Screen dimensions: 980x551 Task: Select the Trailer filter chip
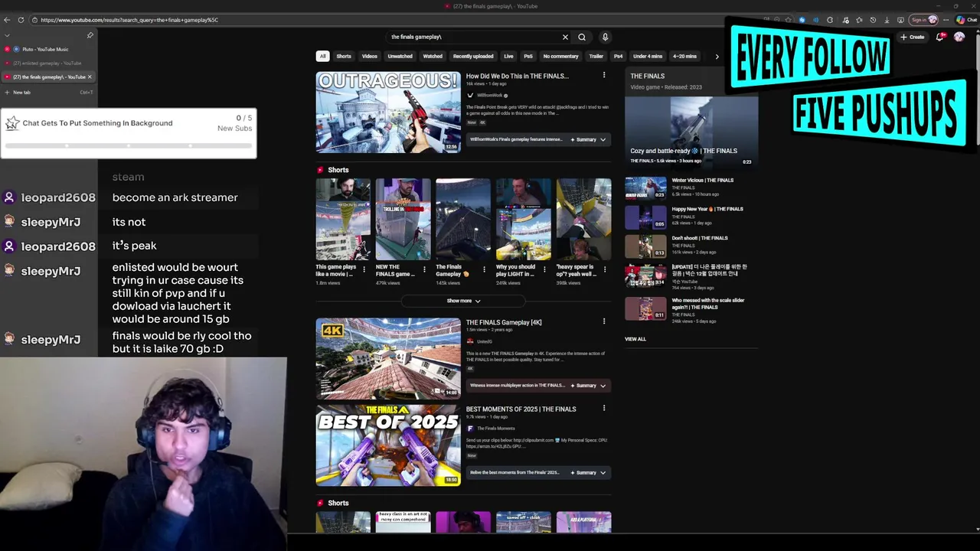[x=596, y=56]
